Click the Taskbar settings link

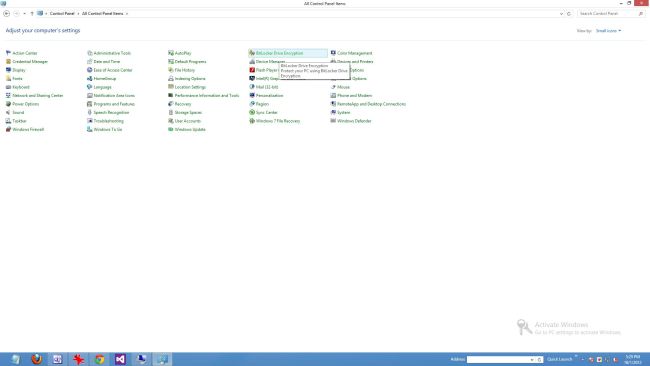point(19,121)
